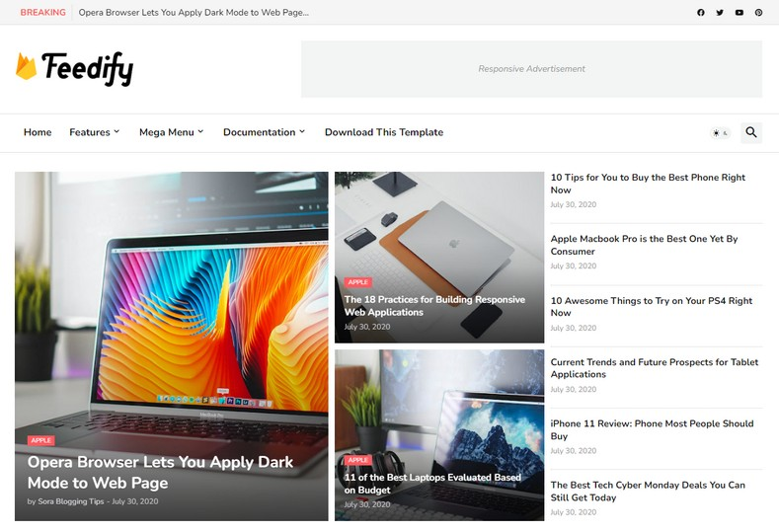Open Current Trends for Tablet Applications article

[x=655, y=368]
